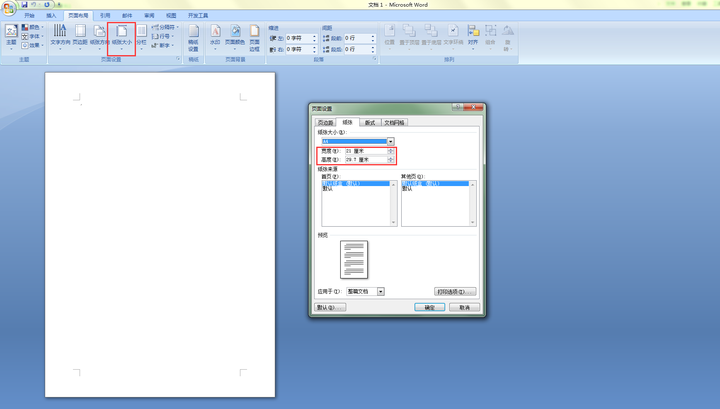Screen dimensions: 720x409
Task: Click the Save icon in quick access toolbar
Action: pyautogui.click(x=24, y=5)
